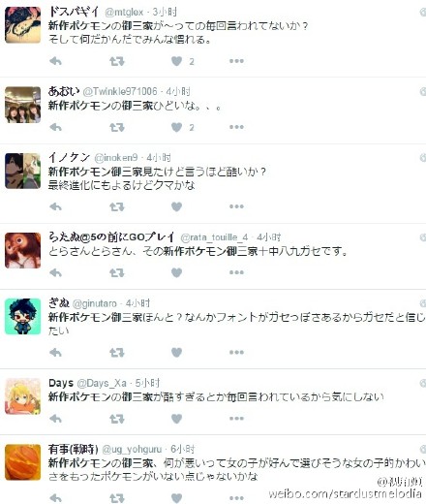The width and height of the screenshot is (426, 504).
Task: Like the tweet by @ug_yohguru
Action: (x=176, y=498)
